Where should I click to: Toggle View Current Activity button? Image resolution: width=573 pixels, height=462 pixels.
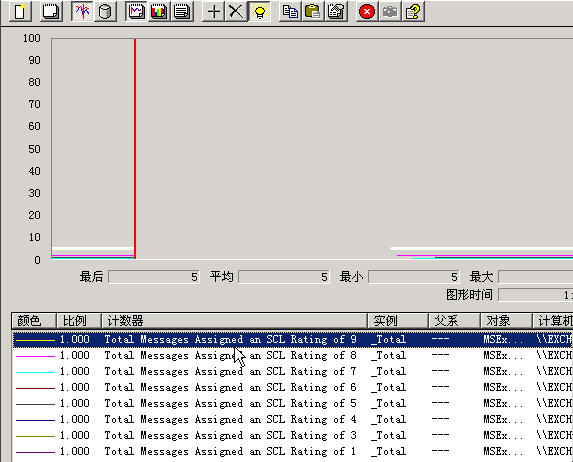(x=82, y=11)
